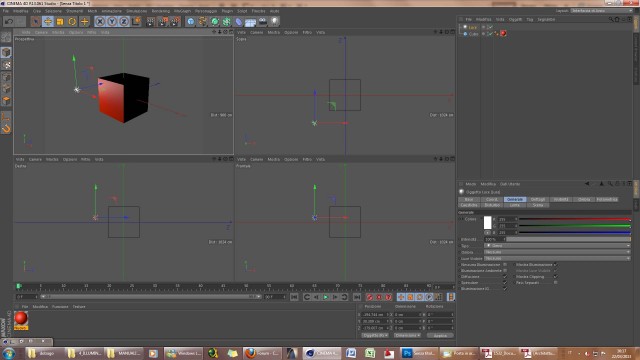Switch to Edges mode

6,89
